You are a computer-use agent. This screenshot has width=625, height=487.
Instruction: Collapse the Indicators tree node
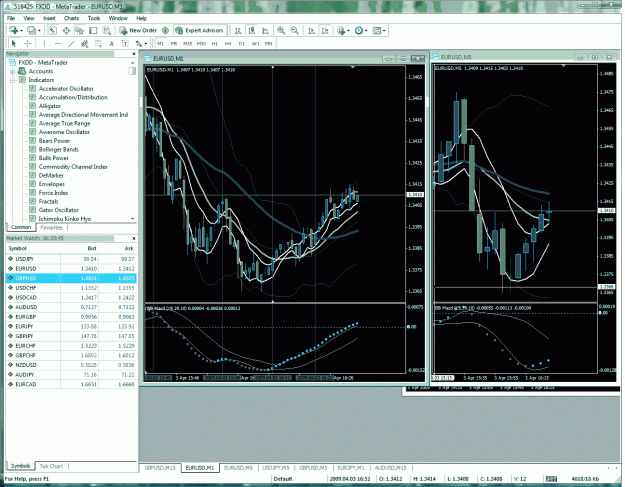coord(12,80)
